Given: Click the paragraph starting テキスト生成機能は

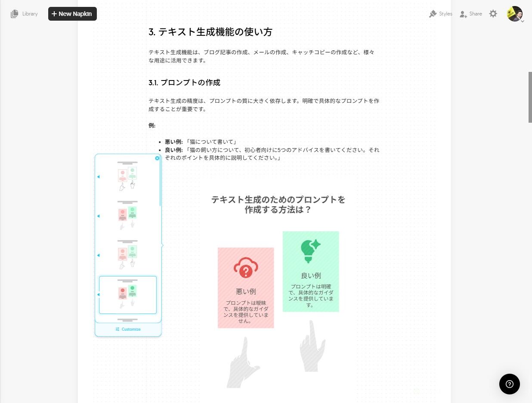Looking at the screenshot, I should point(261,56).
